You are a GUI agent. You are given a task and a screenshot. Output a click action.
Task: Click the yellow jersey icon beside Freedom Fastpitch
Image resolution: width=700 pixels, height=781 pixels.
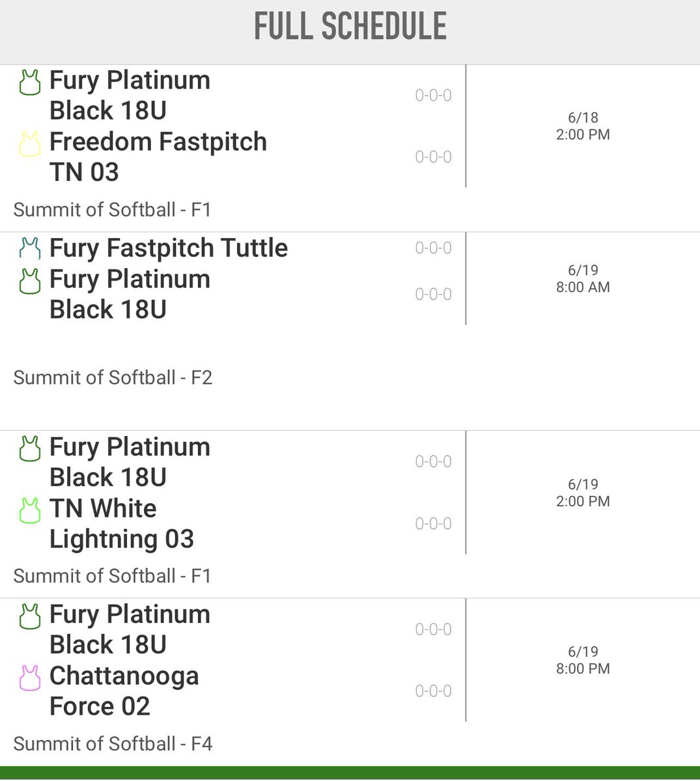(29, 144)
